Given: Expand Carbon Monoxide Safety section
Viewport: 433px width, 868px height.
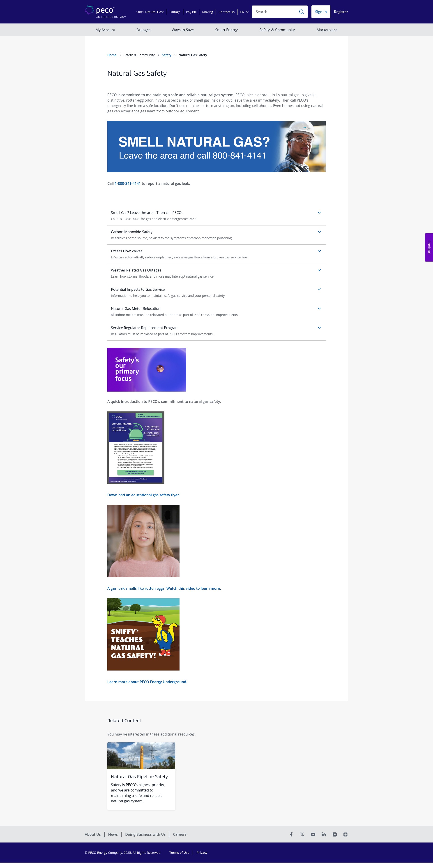Looking at the screenshot, I should pyautogui.click(x=216, y=235).
